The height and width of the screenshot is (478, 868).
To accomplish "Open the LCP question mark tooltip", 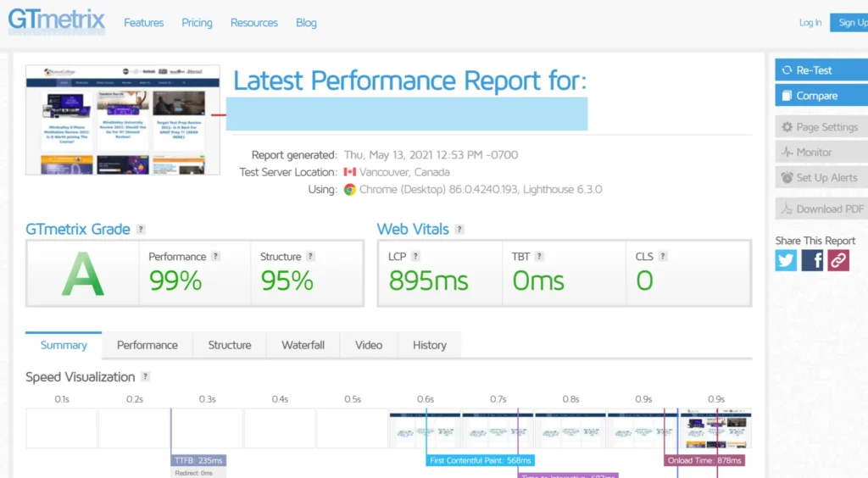I will [415, 257].
